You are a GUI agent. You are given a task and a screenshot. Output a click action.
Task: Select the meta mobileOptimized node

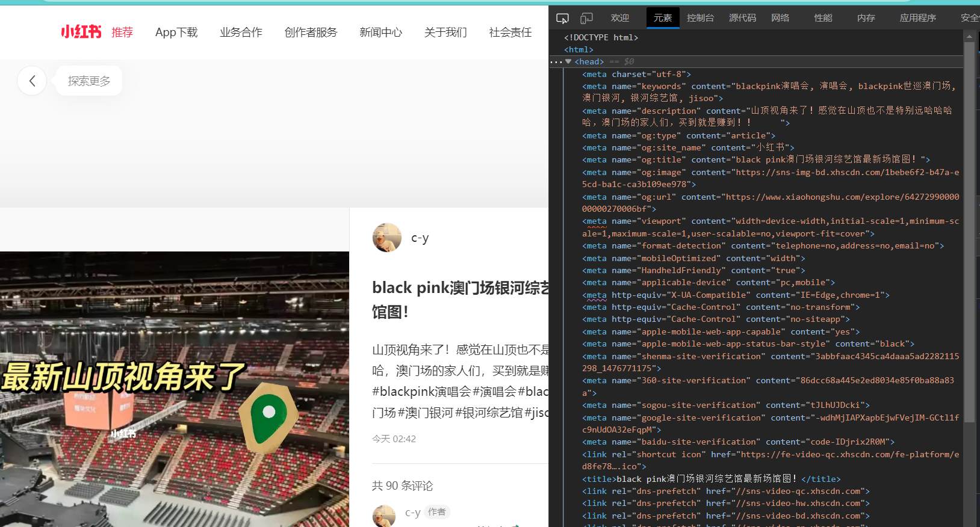(x=693, y=258)
